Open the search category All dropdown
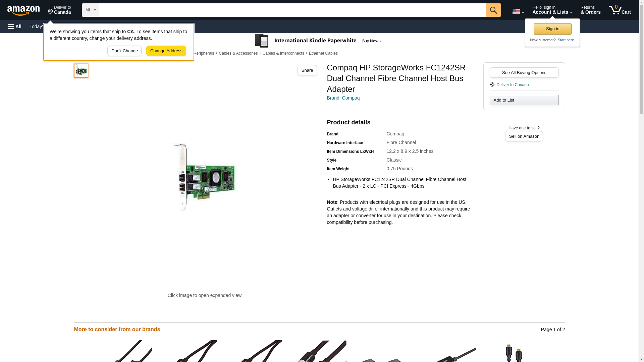Viewport: 644px width, 362px height. pos(91,10)
